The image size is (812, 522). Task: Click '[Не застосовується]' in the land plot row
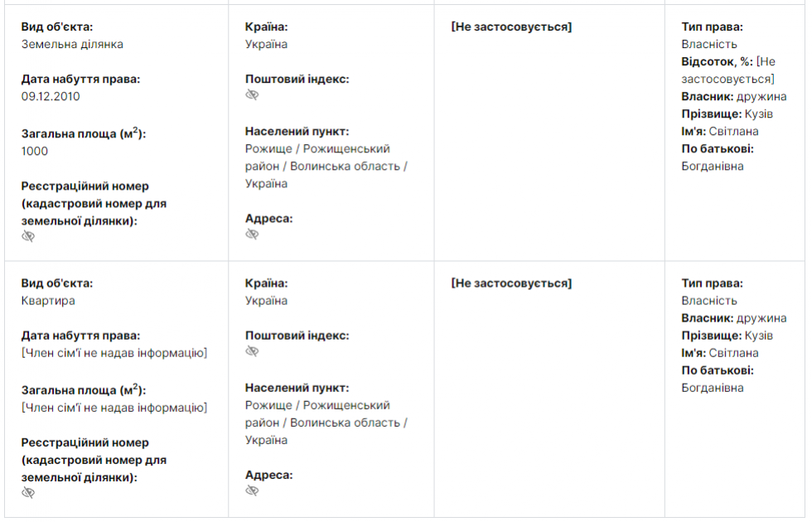511,27
